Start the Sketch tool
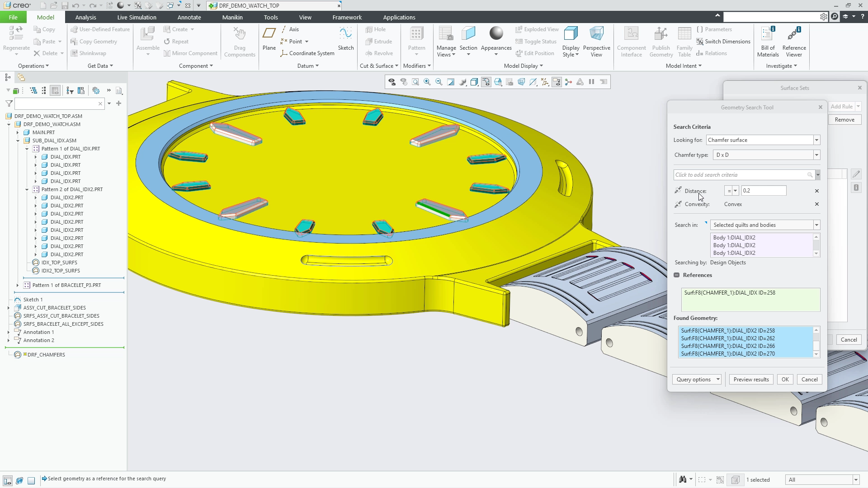The image size is (868, 488). (x=346, y=39)
